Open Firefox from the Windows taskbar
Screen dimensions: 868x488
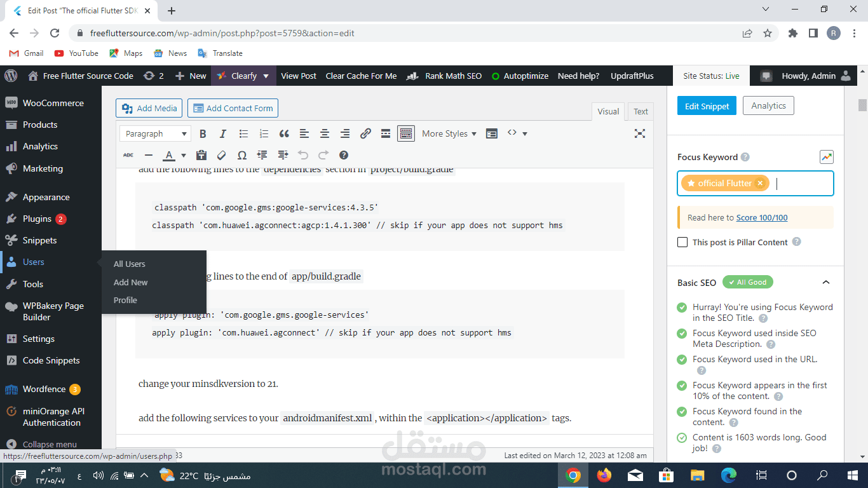pos(604,475)
